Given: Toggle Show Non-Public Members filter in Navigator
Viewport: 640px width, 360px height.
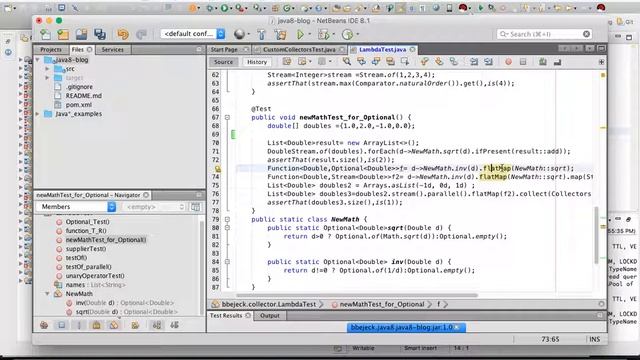Looking at the screenshot, I should 96,325.
